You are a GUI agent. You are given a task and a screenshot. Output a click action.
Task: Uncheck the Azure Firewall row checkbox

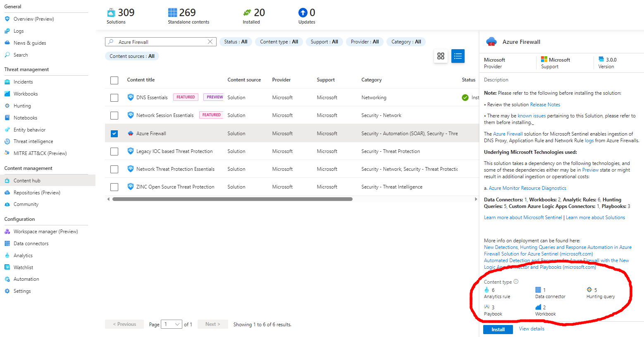[114, 133]
